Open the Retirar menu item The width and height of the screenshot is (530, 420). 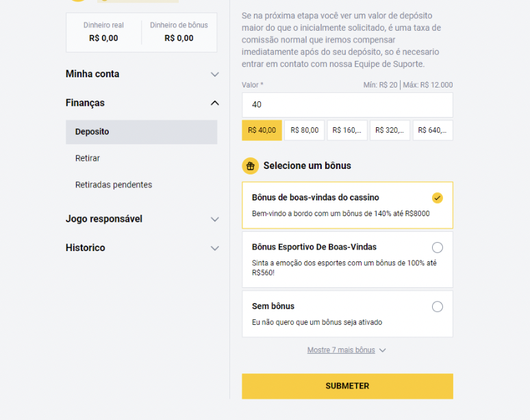[x=88, y=158]
